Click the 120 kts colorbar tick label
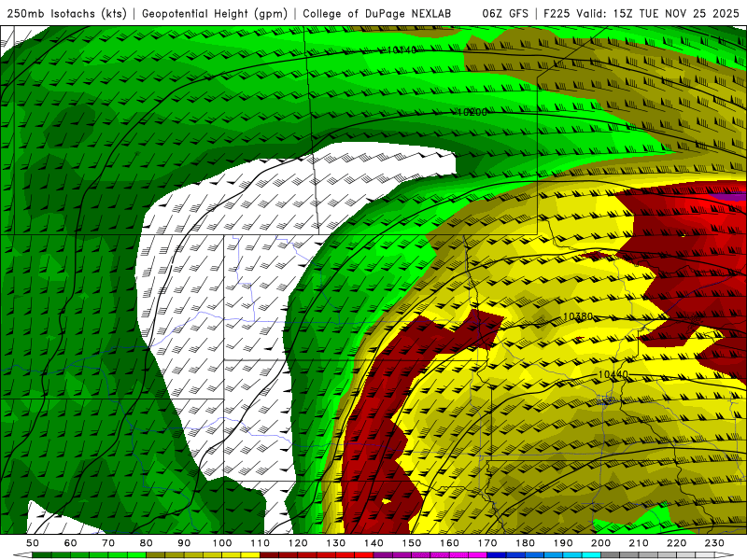747x560 pixels. [x=298, y=543]
